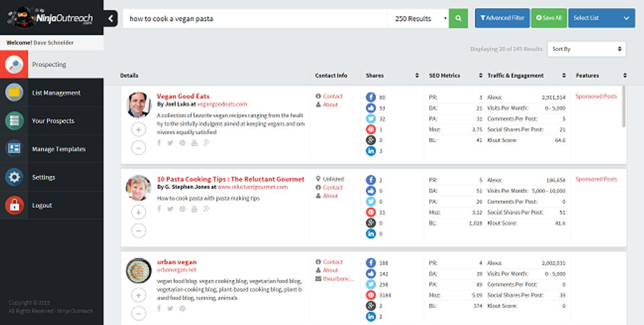Click the Facebook share icon for Vegan Good Eats
The height and width of the screenshot is (325, 644).
[371, 97]
